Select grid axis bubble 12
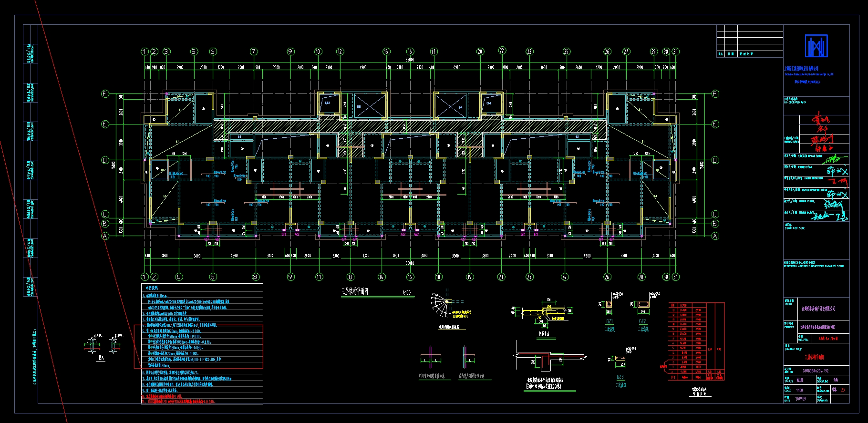This screenshot has height=423, width=868. pos(340,52)
